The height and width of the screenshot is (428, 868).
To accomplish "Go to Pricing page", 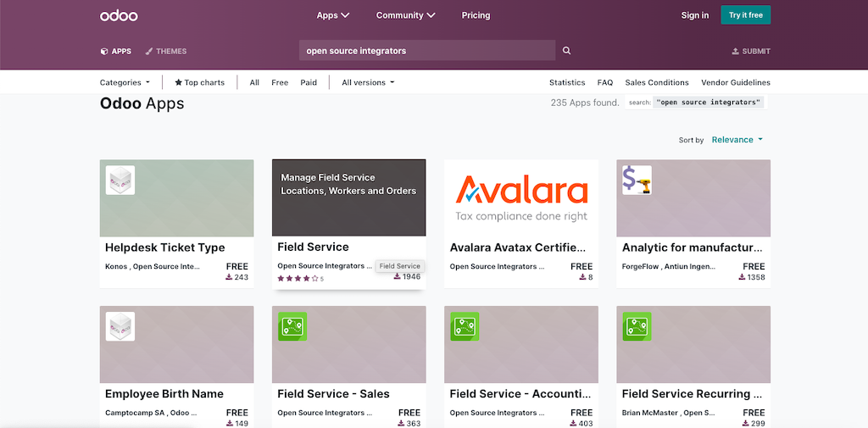I will click(476, 15).
